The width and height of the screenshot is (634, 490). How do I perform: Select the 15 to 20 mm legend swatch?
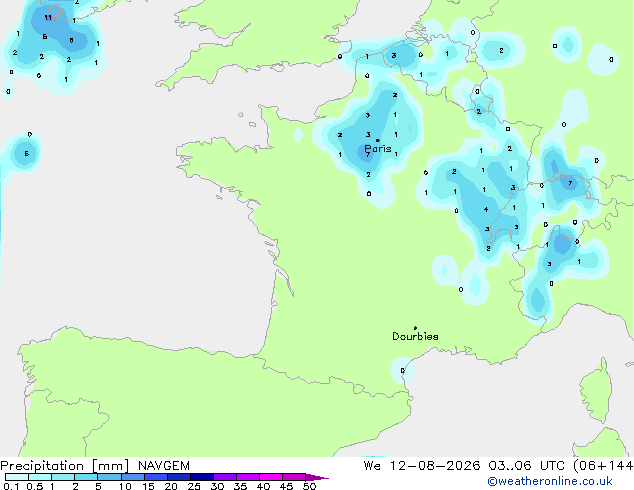click(x=155, y=477)
